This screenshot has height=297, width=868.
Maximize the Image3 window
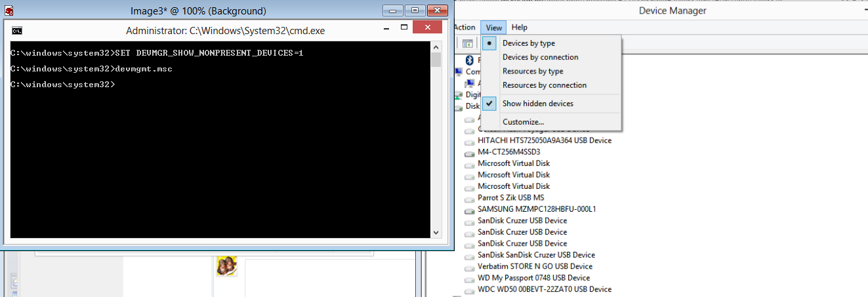tap(414, 10)
